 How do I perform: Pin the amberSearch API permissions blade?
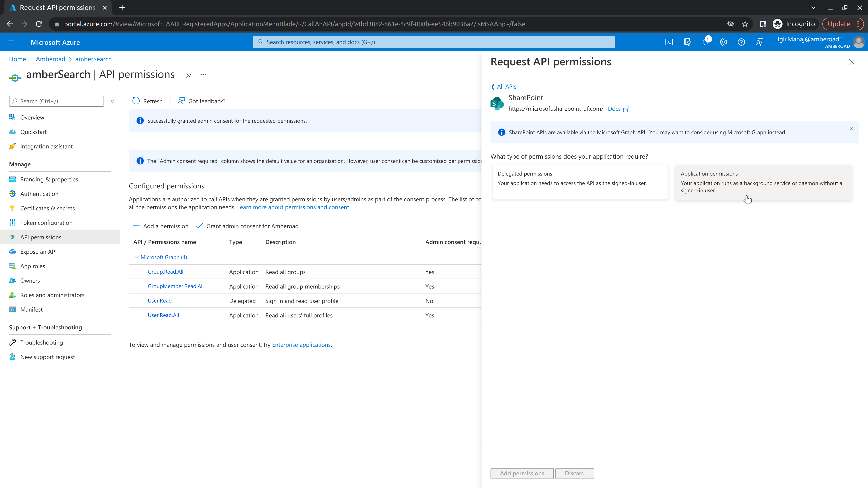click(189, 74)
